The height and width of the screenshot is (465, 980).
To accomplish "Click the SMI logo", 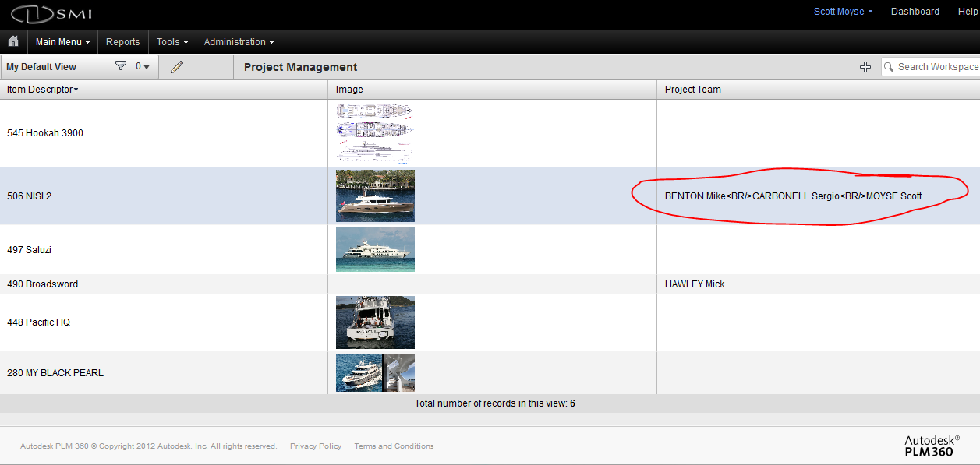I will [x=51, y=12].
